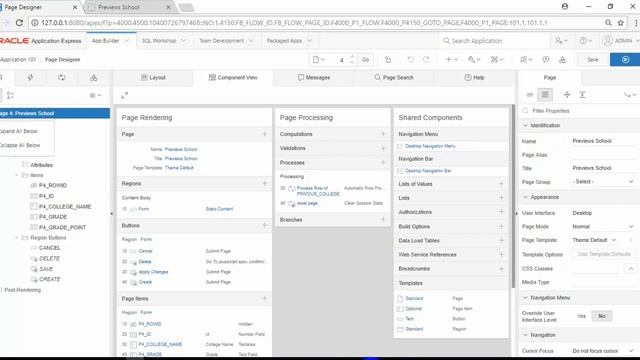Set Override User Interface Level to Yes
Image resolution: width=640 pixels, height=360 pixels.
(x=581, y=316)
